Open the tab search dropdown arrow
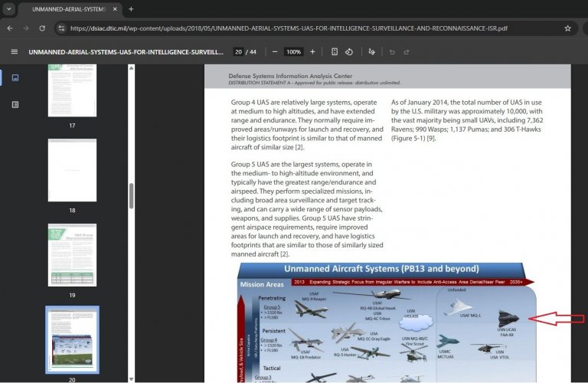This screenshot has width=588, height=383. [8, 9]
